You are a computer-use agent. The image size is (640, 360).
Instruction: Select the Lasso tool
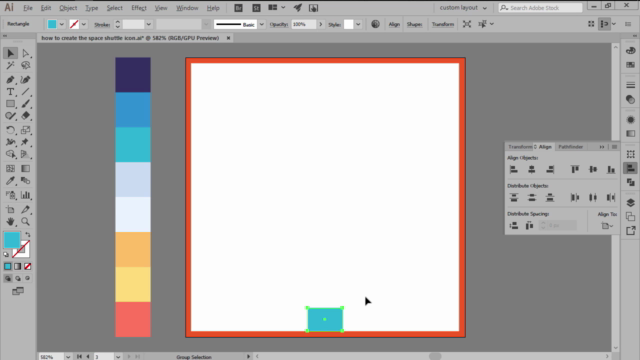26,65
